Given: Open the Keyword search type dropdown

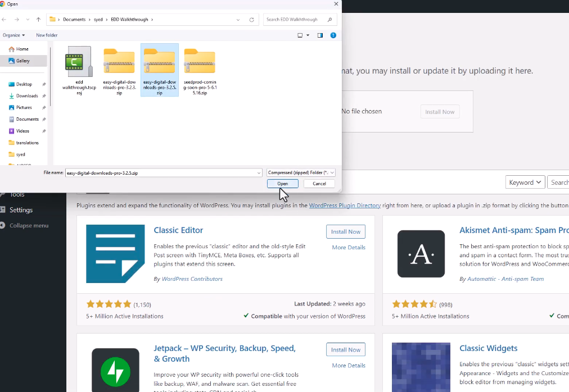Looking at the screenshot, I should pos(525,183).
